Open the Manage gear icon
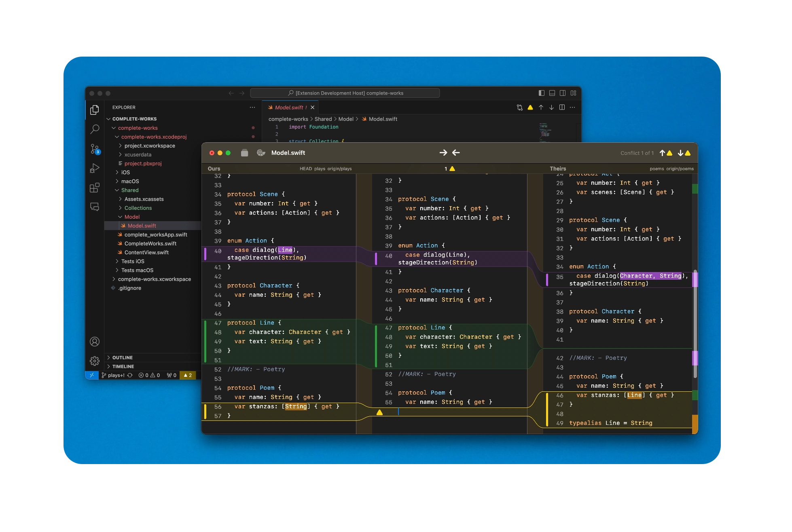Screen dimensions: 792x532 click(95, 361)
